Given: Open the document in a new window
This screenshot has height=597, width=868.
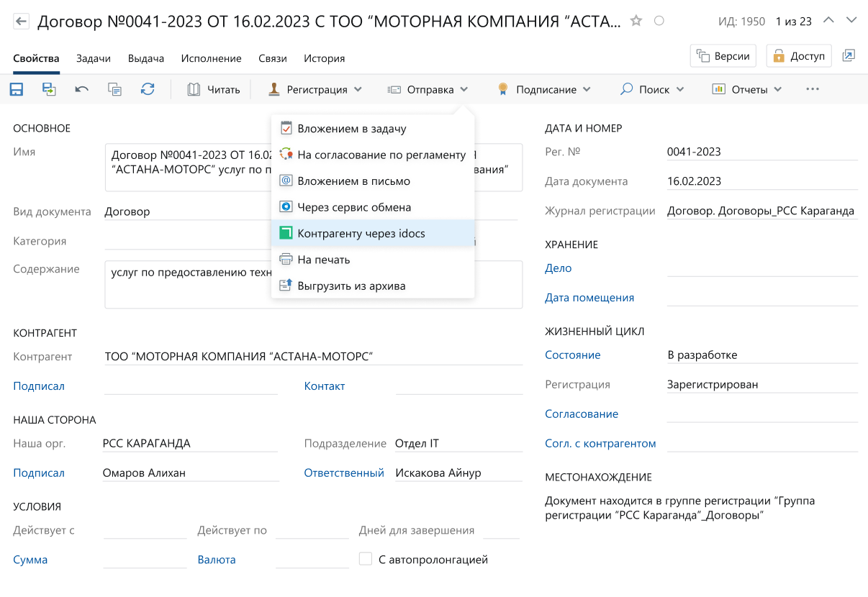Looking at the screenshot, I should coord(849,54).
